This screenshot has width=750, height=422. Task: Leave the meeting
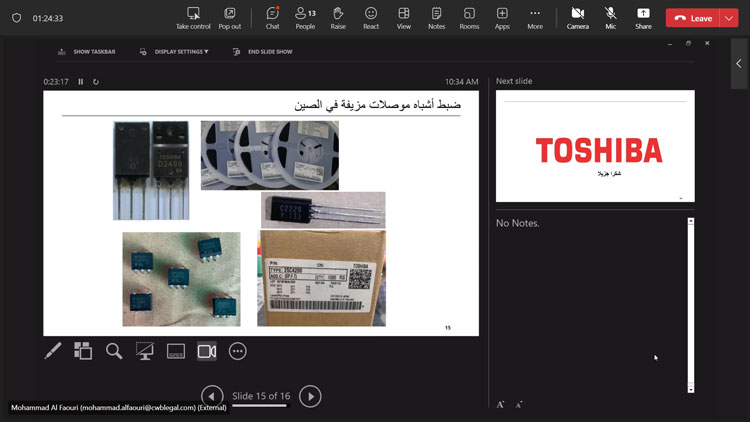pos(692,18)
